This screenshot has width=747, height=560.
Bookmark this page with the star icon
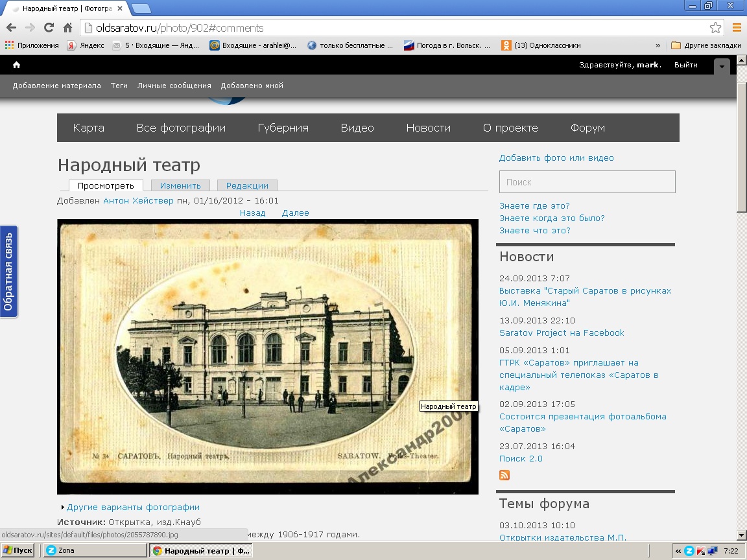(715, 28)
